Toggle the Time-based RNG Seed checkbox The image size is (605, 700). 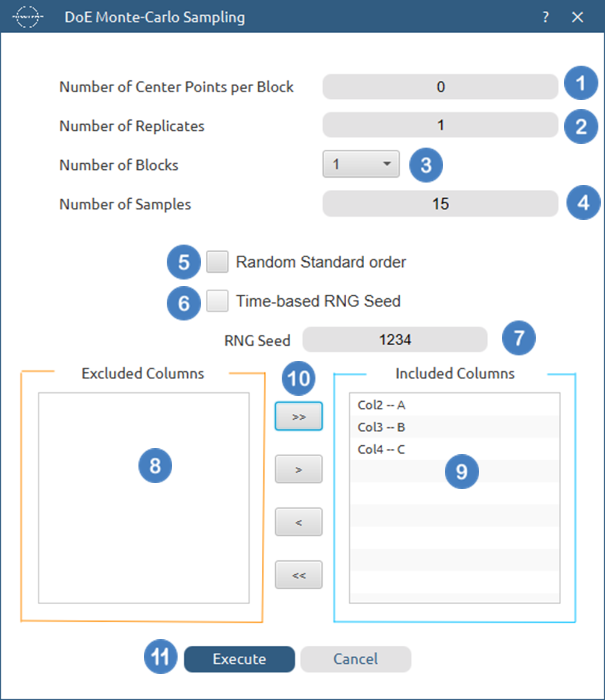217,301
